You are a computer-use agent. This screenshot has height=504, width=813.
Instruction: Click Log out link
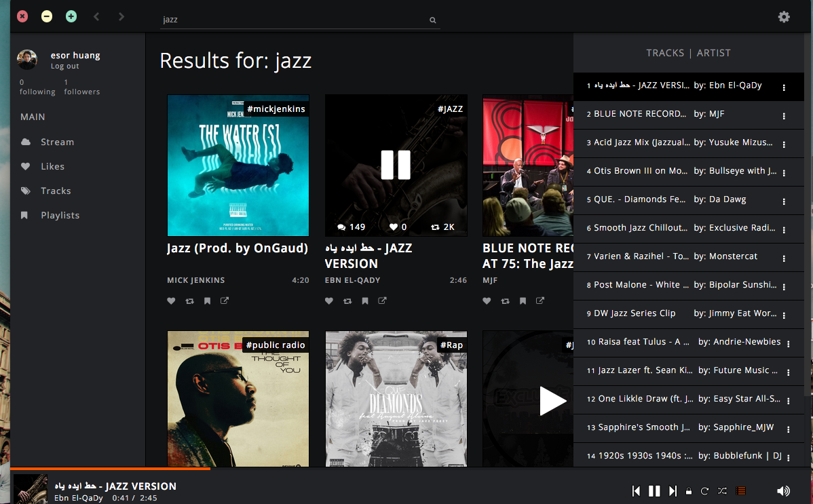point(65,66)
